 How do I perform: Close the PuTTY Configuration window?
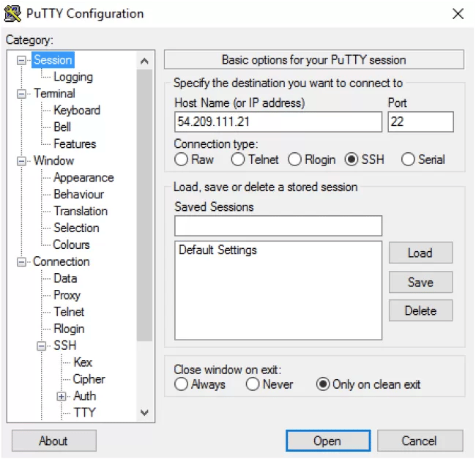pyautogui.click(x=458, y=14)
